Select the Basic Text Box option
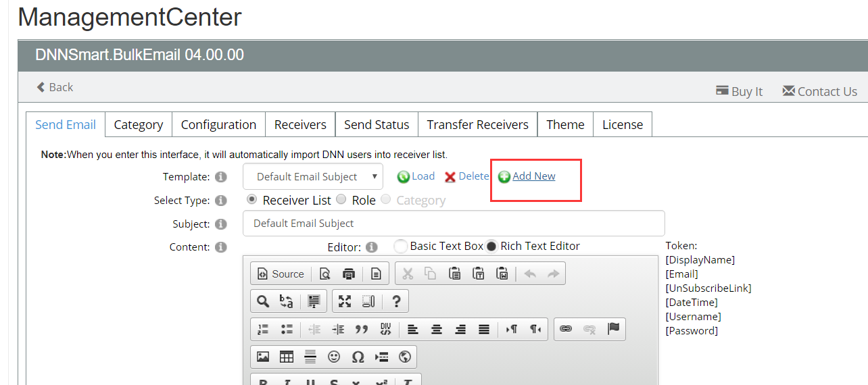Image resolution: width=868 pixels, height=385 pixels. point(400,247)
